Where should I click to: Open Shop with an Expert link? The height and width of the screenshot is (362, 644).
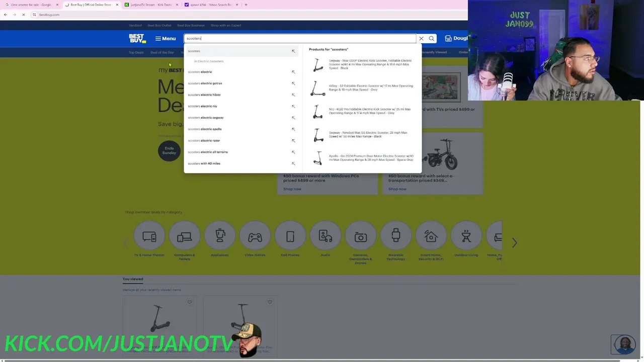[x=226, y=25]
